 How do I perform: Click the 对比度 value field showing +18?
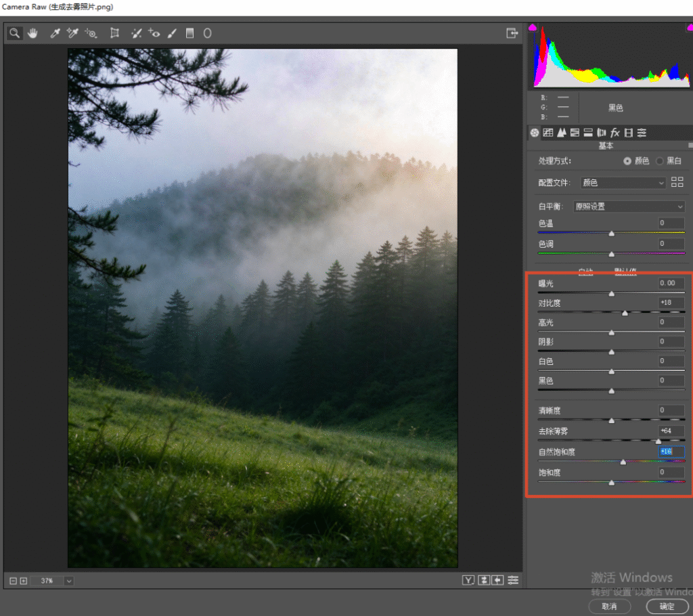point(671,303)
